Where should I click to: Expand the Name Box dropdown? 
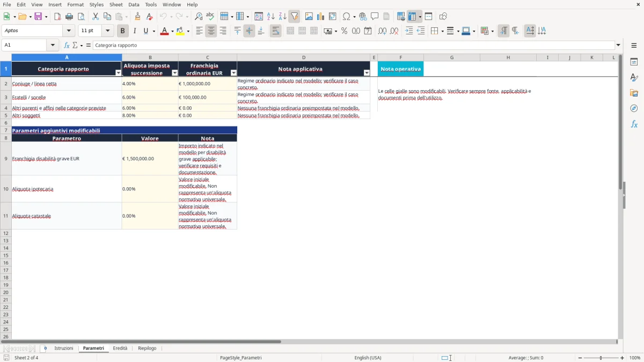53,46
